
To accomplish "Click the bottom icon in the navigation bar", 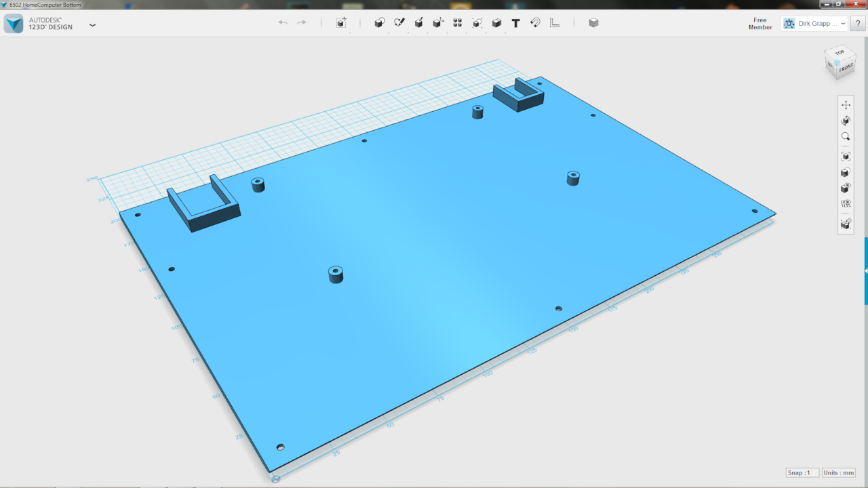I will coord(846,224).
